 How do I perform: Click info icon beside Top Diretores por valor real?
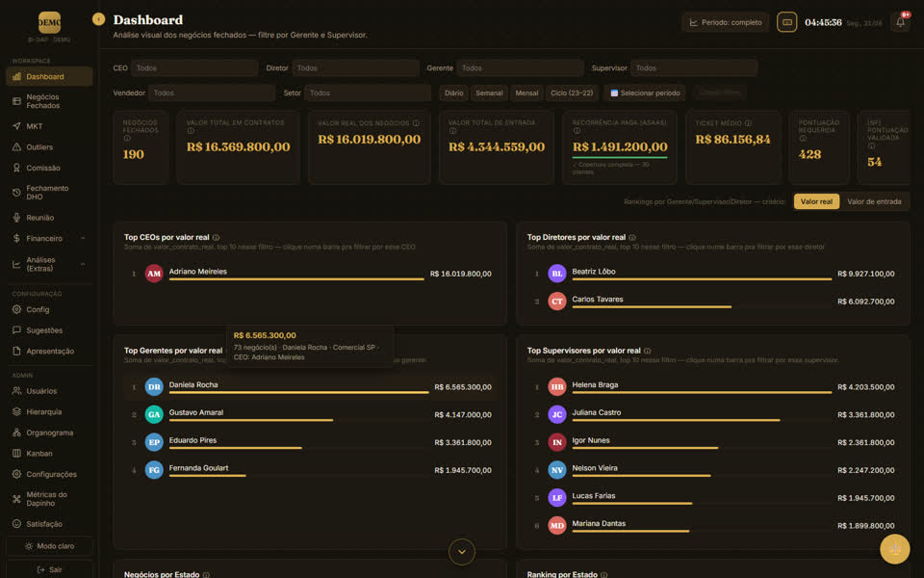[x=631, y=238]
